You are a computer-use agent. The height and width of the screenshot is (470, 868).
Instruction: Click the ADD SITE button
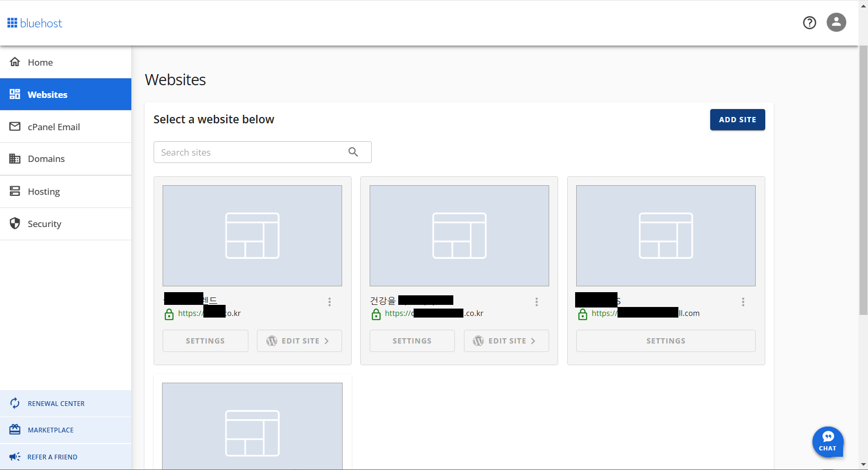pyautogui.click(x=737, y=120)
